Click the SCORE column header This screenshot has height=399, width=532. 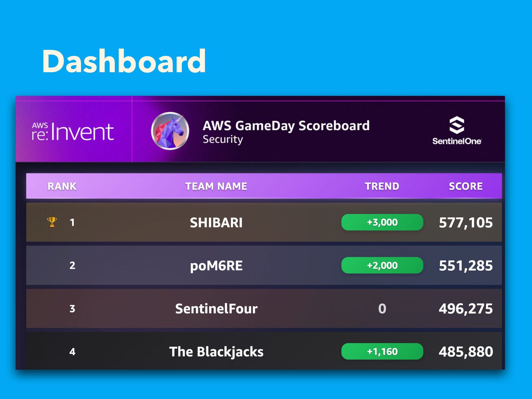(465, 186)
